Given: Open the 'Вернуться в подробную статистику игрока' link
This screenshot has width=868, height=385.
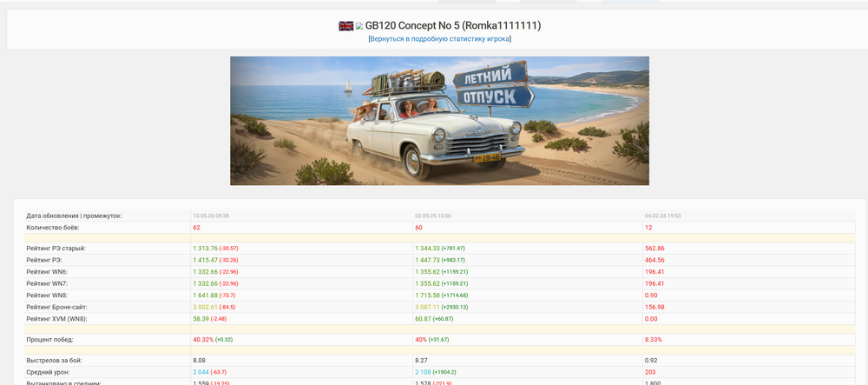Looking at the screenshot, I should point(439,39).
